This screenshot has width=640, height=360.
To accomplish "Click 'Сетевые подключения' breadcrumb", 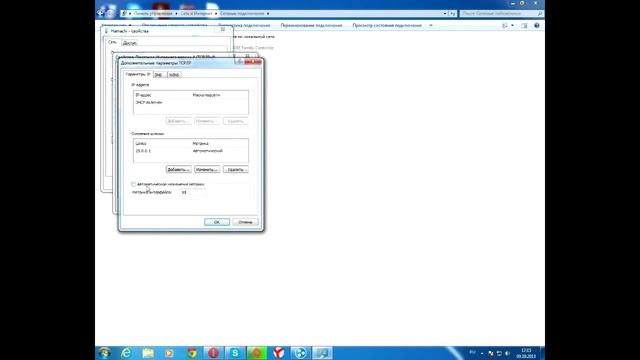I will click(x=242, y=13).
